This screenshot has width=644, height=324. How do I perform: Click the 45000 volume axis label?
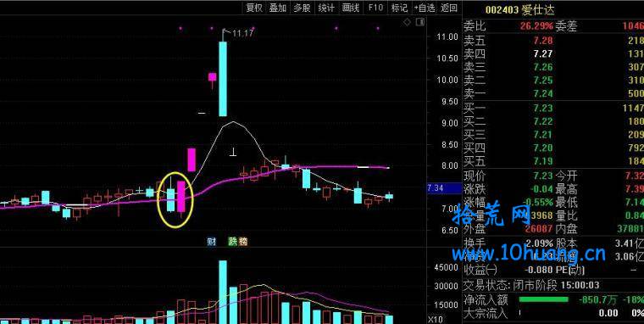point(446,267)
